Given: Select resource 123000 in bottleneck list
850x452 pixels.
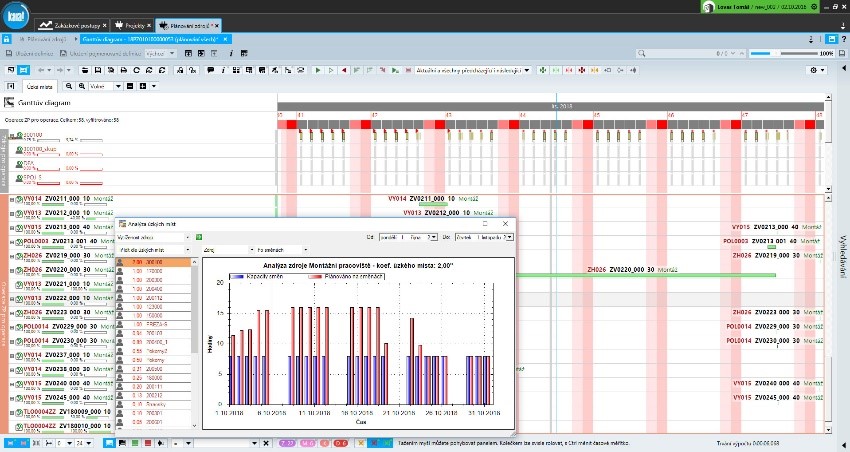Looking at the screenshot, I should (x=154, y=307).
